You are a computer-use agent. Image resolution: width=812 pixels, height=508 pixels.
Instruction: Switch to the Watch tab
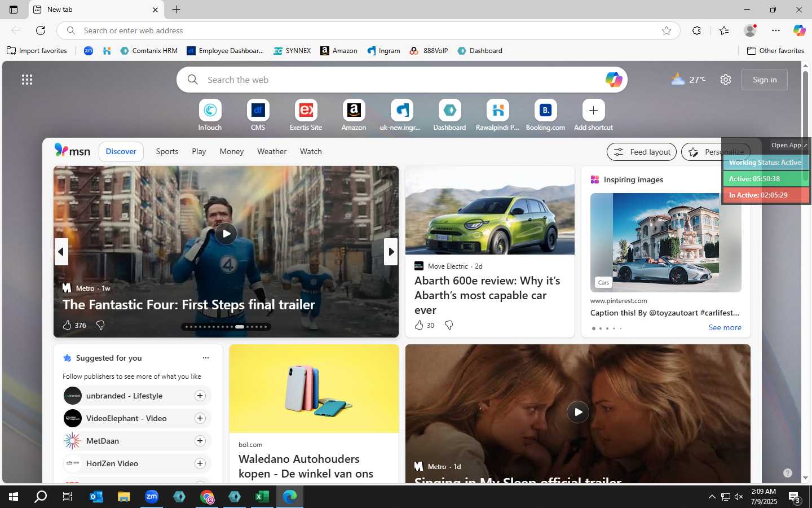[x=311, y=151]
